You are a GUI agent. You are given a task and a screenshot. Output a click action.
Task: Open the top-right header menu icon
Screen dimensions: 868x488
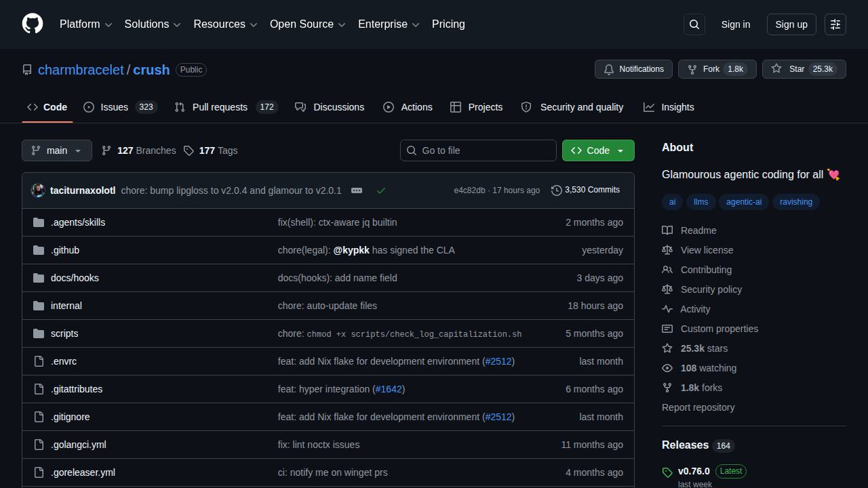tap(835, 24)
